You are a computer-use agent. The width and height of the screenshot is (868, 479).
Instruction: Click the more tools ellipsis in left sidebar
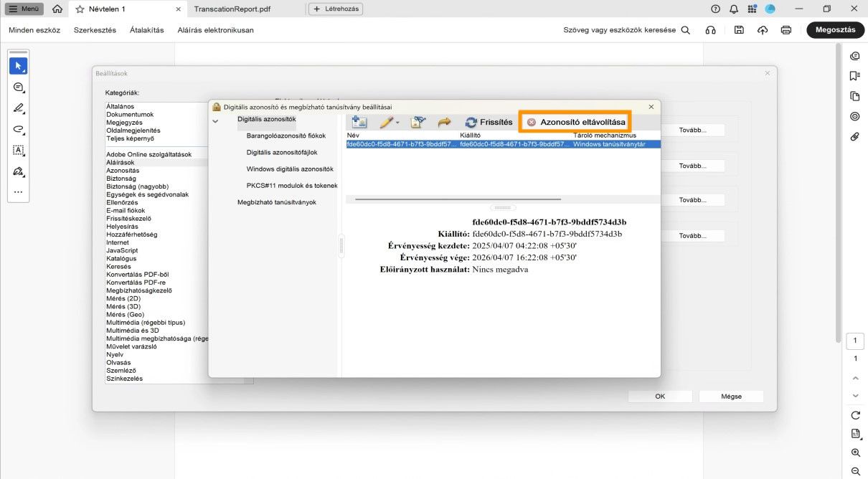tap(19, 191)
